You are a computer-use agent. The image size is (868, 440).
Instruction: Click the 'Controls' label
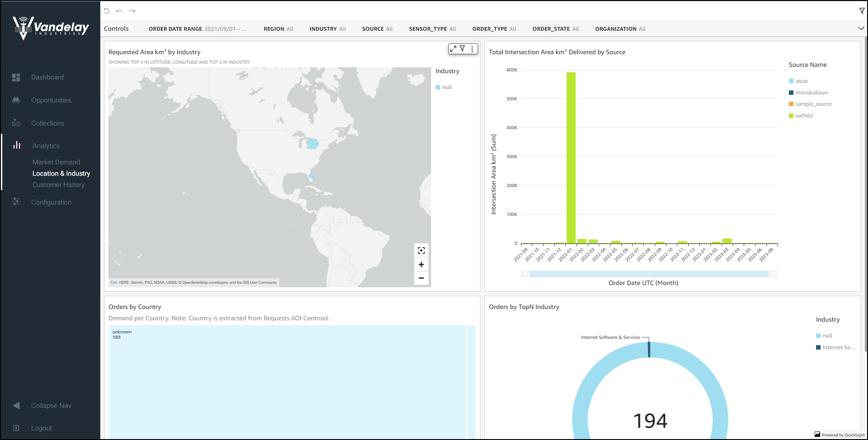116,28
